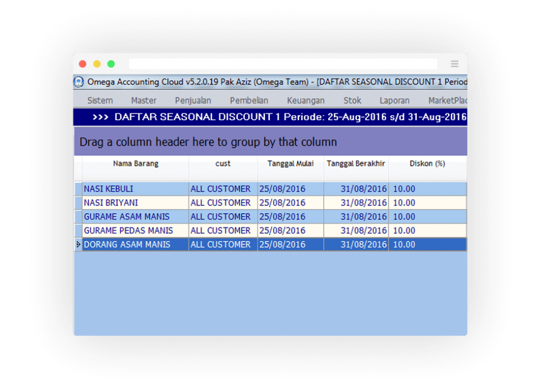The width and height of the screenshot is (538, 392).
Task: Click end date 31/08/2016 of GURAME PEDAS MANIS
Action: (356, 230)
